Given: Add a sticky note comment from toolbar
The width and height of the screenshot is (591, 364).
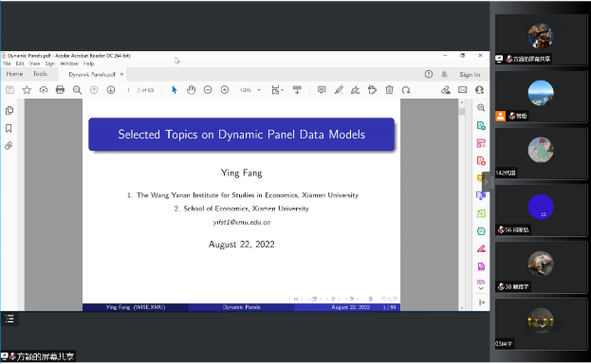Looking at the screenshot, I should coord(322,90).
